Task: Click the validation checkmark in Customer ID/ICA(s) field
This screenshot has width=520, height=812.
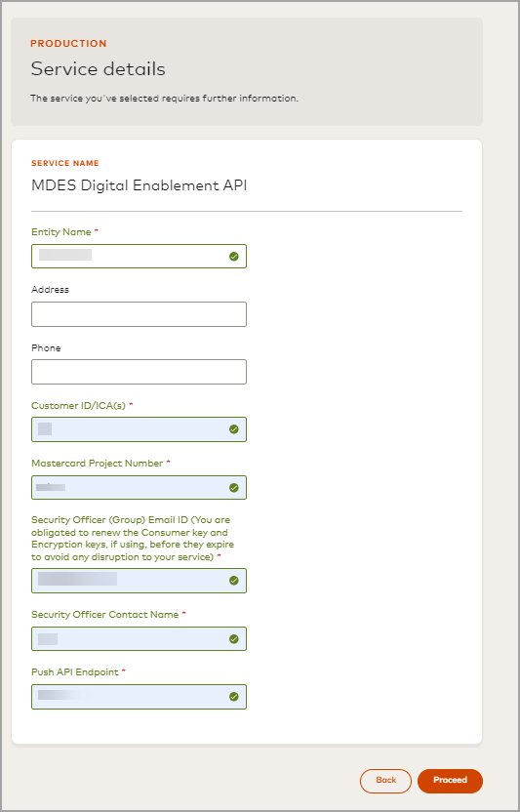Action: pos(234,429)
